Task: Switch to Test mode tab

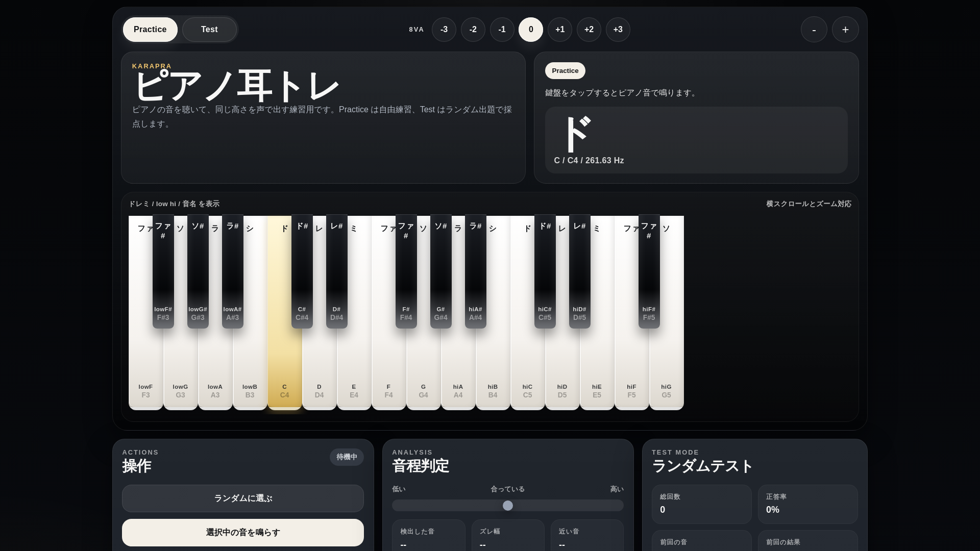Action: (209, 30)
